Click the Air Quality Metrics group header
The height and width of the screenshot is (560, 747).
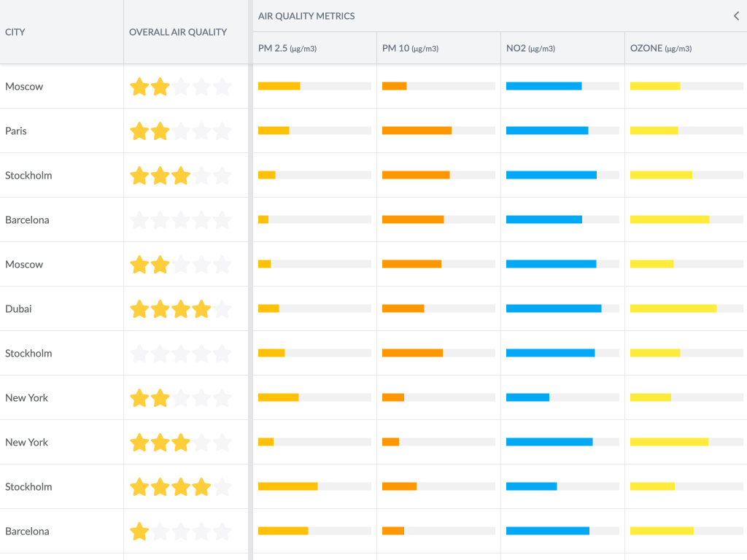click(306, 16)
